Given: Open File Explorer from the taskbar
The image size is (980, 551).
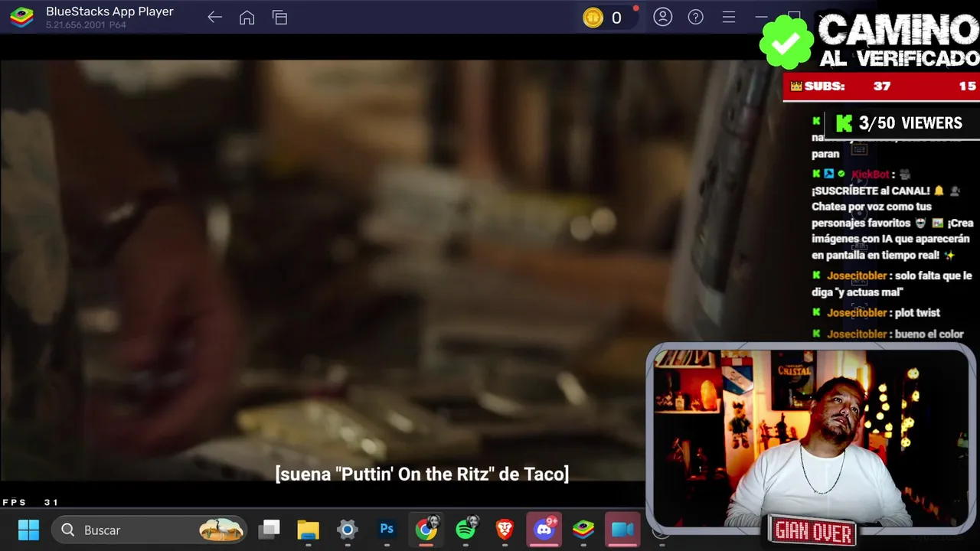Looking at the screenshot, I should click(308, 530).
